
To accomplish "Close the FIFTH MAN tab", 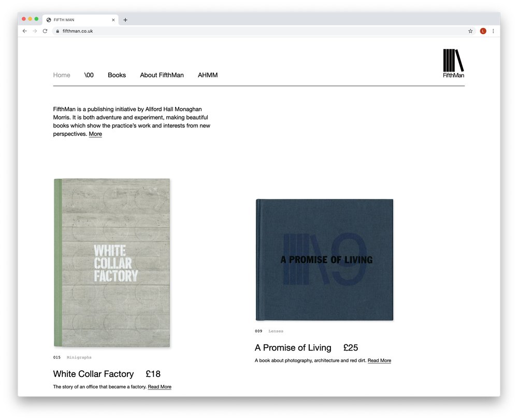I will coord(113,20).
